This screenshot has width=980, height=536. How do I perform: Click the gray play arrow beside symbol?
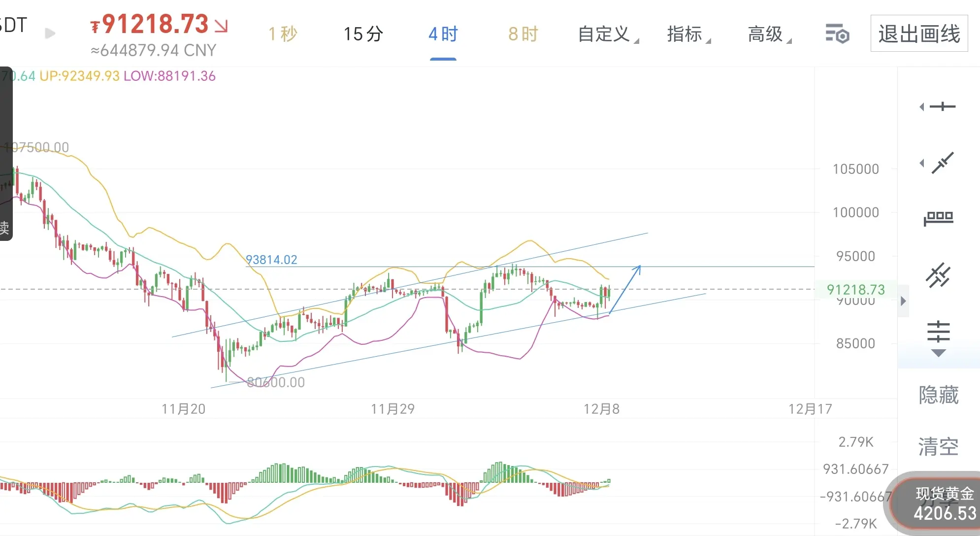click(x=50, y=33)
